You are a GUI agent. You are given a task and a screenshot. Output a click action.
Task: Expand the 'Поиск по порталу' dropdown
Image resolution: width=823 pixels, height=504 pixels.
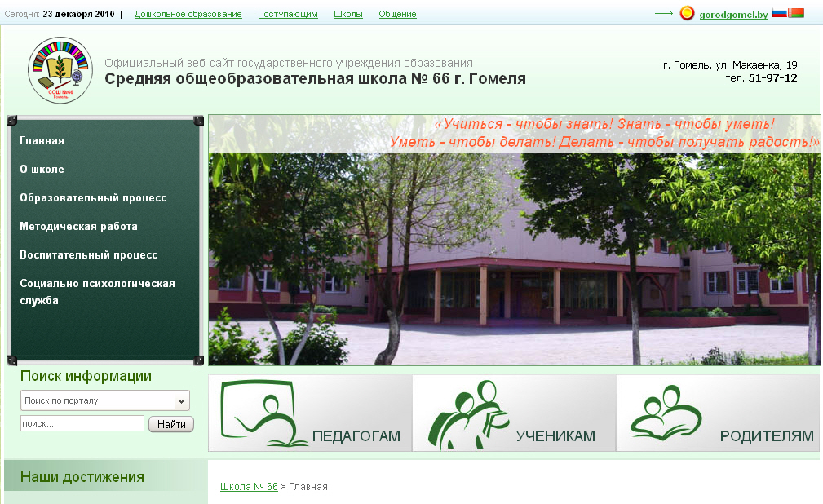(104, 400)
